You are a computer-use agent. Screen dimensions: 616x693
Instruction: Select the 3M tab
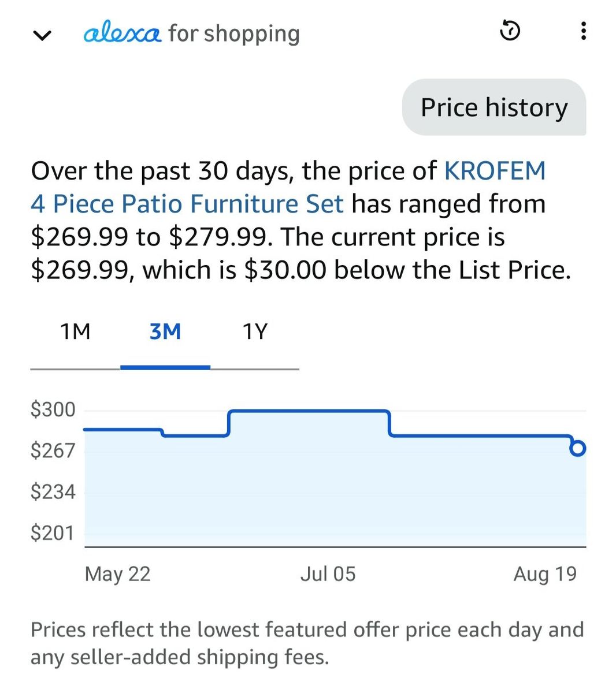(165, 332)
